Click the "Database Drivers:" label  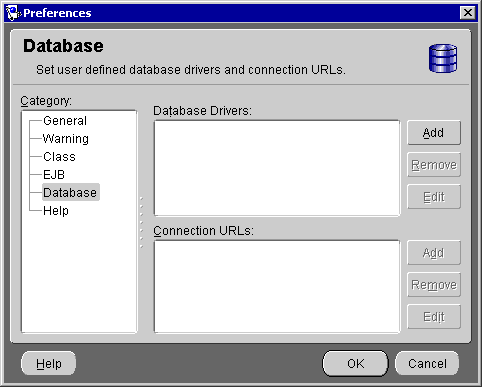click(x=203, y=111)
